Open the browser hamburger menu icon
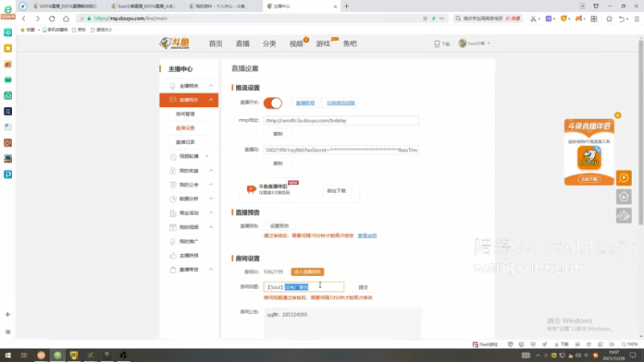Viewport: 644px width, 362px height. [637, 19]
